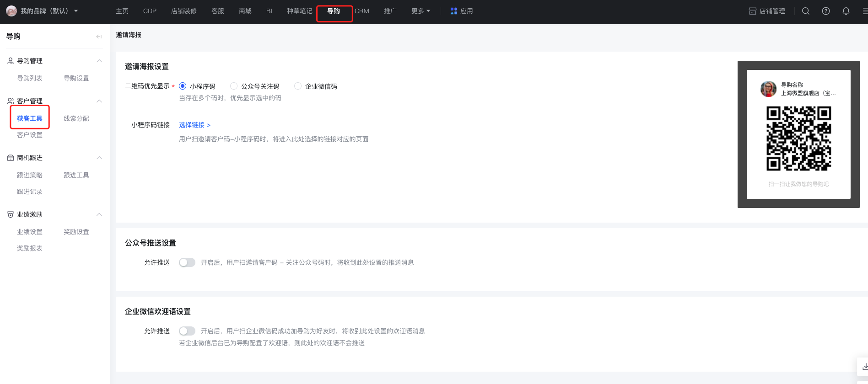This screenshot has width=868, height=384.
Task: Select the 商城 tab
Action: [245, 11]
